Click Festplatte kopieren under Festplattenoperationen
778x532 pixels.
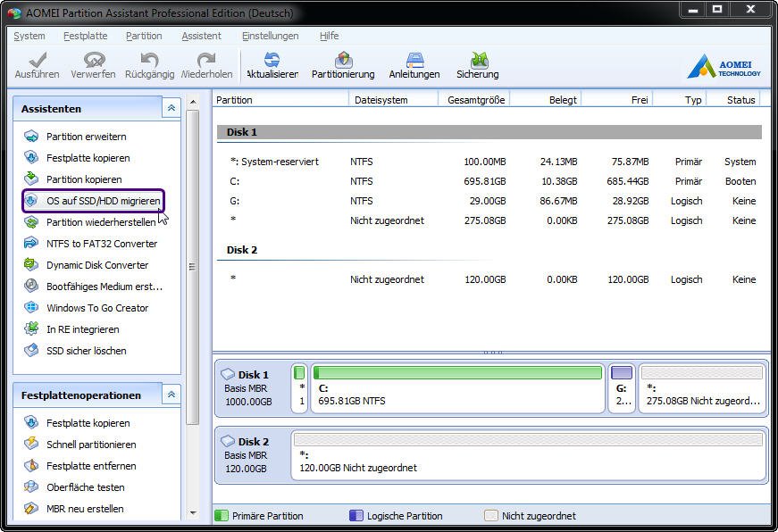pos(88,423)
